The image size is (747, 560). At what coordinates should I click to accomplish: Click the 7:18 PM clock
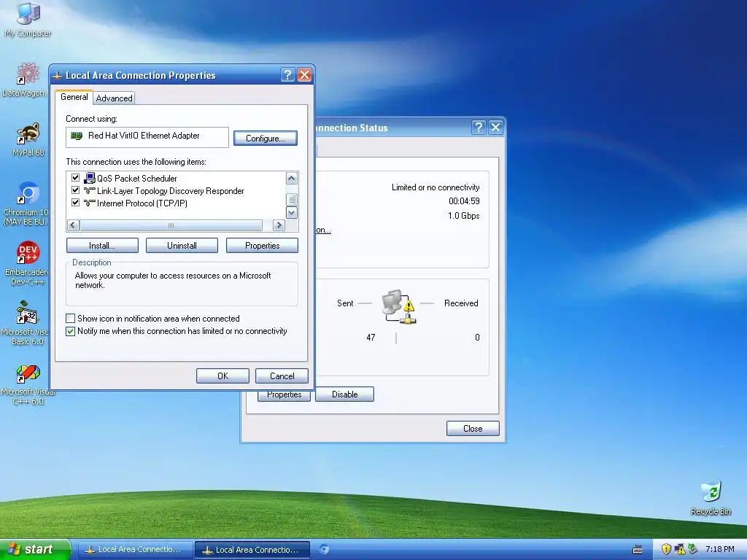click(x=719, y=549)
